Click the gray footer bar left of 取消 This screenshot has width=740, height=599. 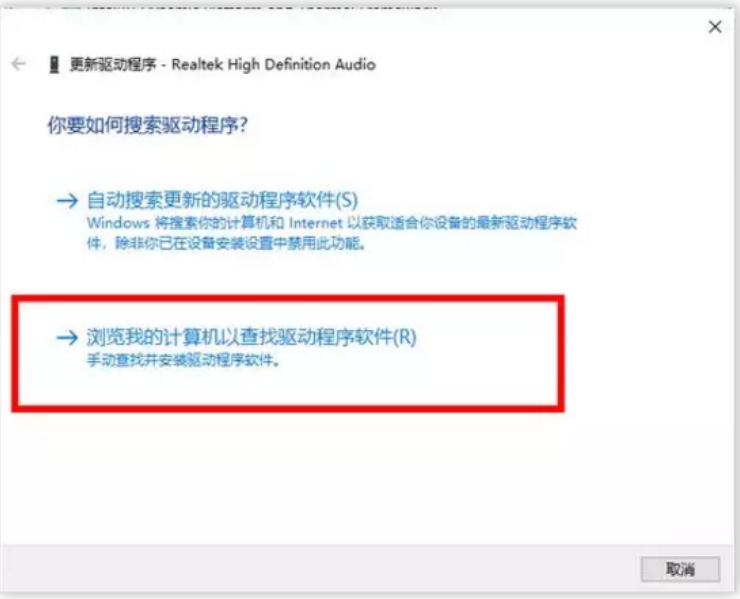[x=320, y=569]
